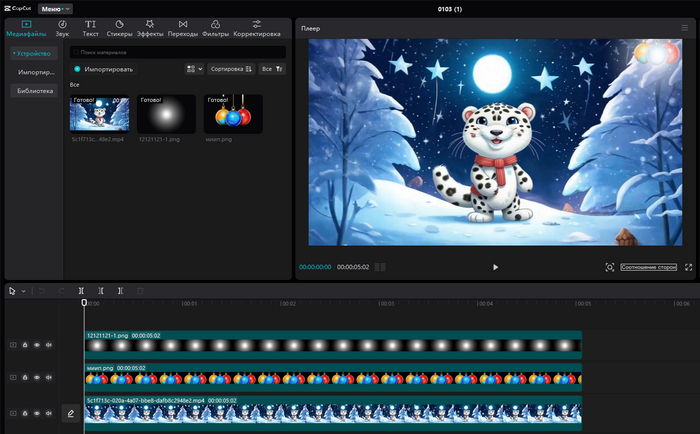This screenshot has width=700, height=434.
Task: Switch to the Звук tab
Action: point(62,28)
